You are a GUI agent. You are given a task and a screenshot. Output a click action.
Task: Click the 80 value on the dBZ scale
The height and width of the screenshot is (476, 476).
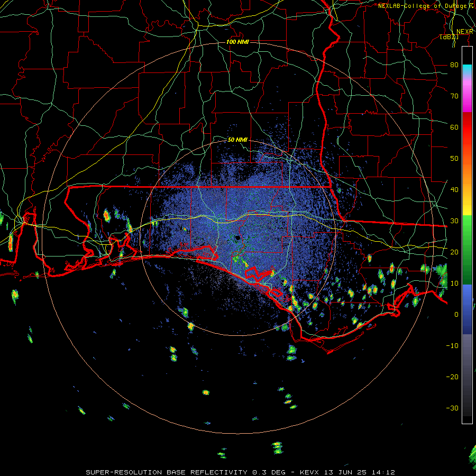tap(454, 65)
